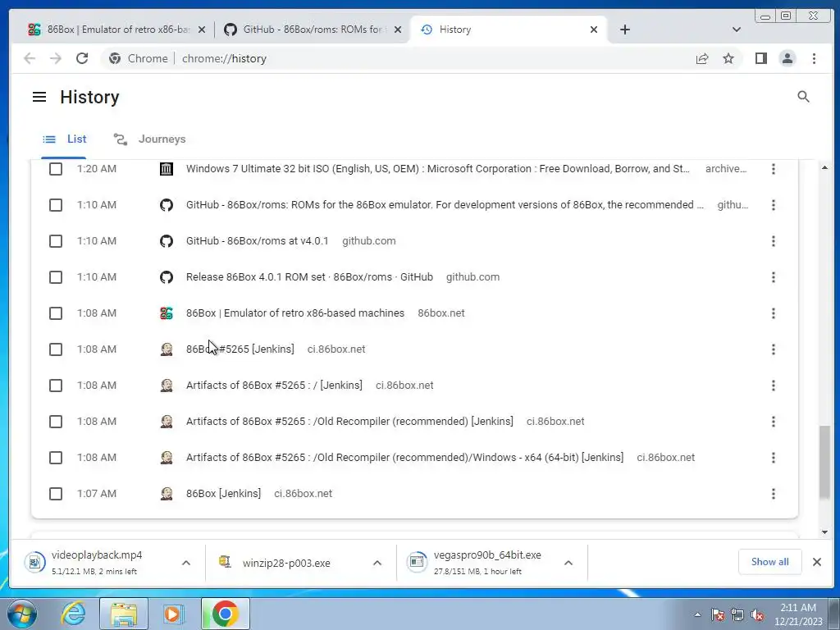The image size is (840, 630).
Task: Switch to the 86Box Emulator browser tab
Action: point(112,30)
